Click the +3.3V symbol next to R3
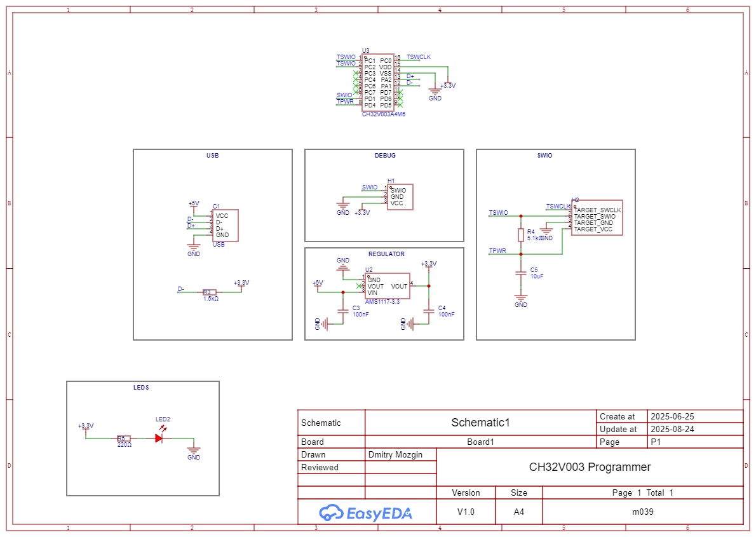756x537 pixels. pos(241,285)
